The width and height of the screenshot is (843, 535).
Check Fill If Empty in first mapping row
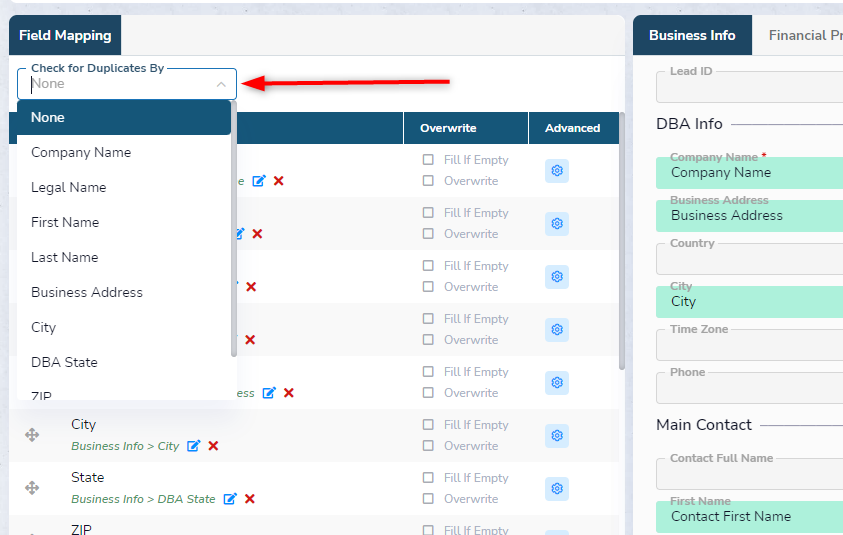click(x=428, y=160)
